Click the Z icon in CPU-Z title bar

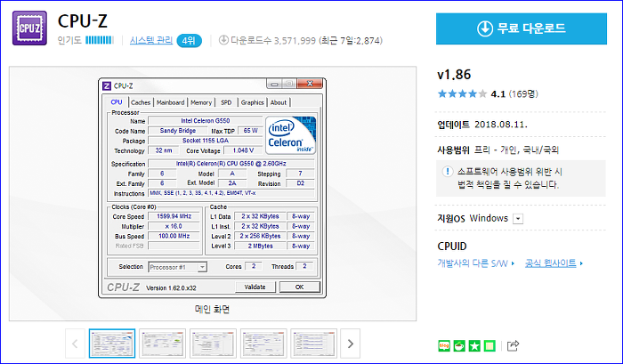[x=107, y=85]
